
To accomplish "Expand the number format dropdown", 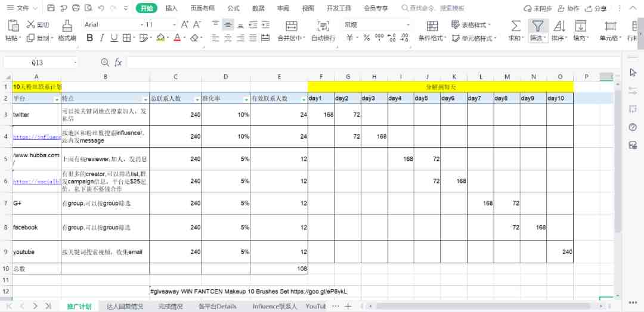I will coord(408,24).
